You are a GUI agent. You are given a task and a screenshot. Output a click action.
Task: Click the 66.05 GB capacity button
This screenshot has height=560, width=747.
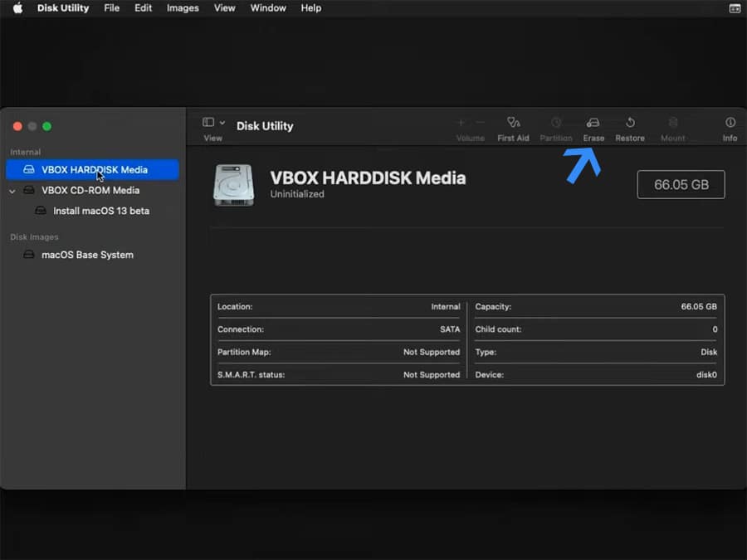click(x=681, y=184)
